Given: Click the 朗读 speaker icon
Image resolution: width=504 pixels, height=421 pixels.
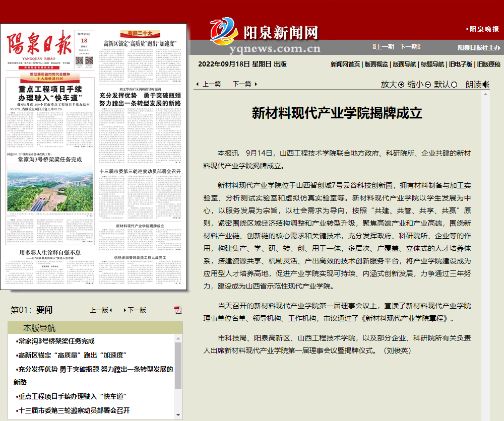Looking at the screenshot, I should (x=485, y=85).
